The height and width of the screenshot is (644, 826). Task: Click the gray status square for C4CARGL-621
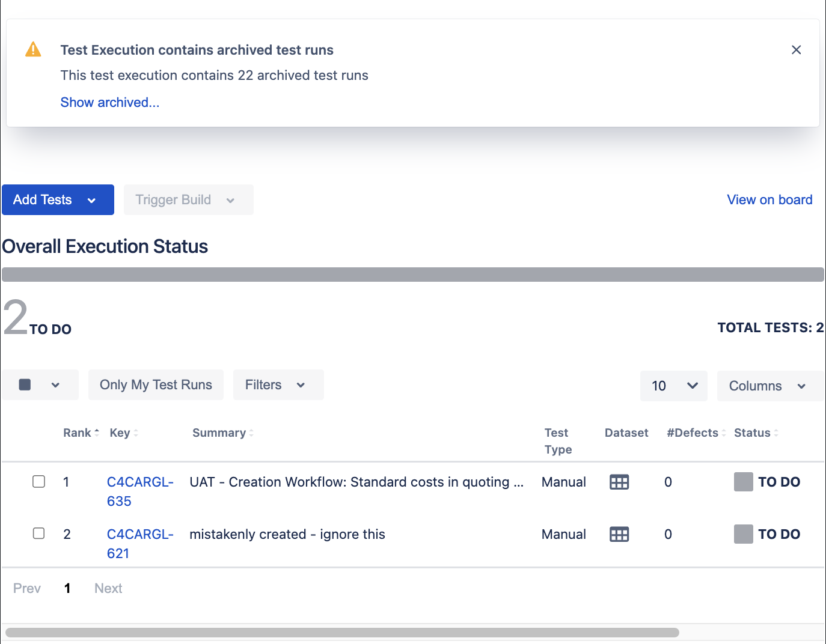tap(743, 534)
